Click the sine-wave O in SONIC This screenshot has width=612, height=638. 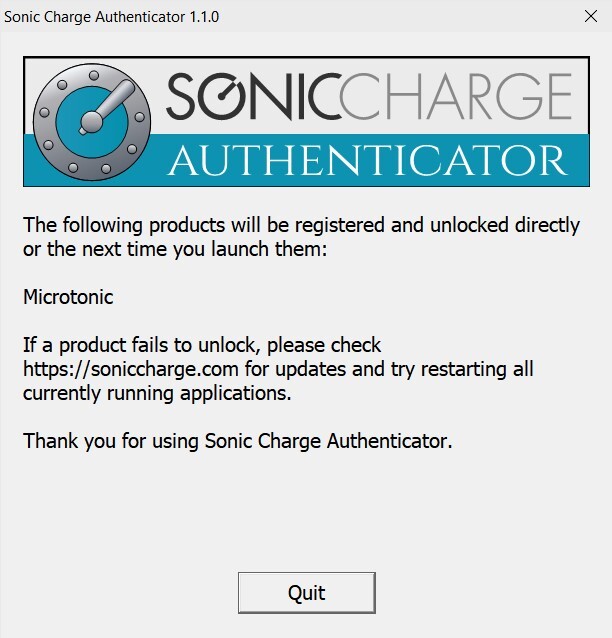(x=224, y=99)
